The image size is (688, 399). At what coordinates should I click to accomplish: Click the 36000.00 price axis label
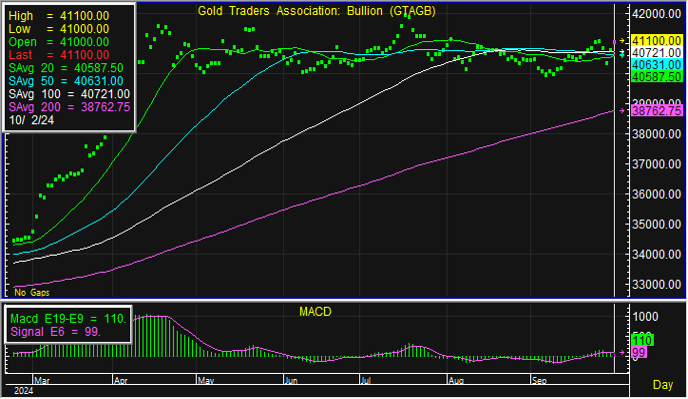click(656, 194)
